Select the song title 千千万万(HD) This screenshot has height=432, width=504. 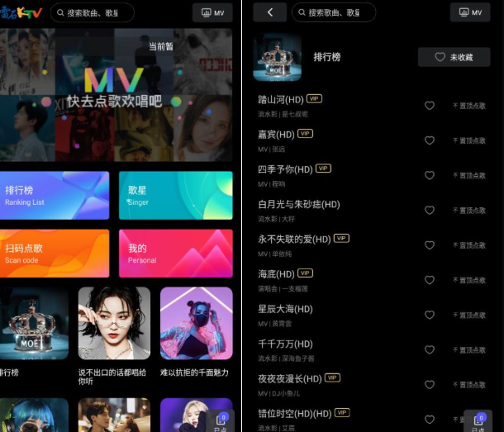[285, 344]
